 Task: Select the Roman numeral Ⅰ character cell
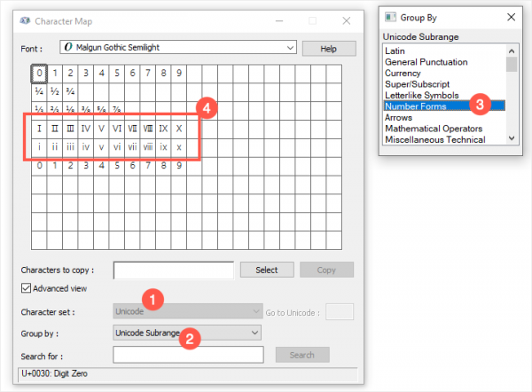(x=39, y=129)
